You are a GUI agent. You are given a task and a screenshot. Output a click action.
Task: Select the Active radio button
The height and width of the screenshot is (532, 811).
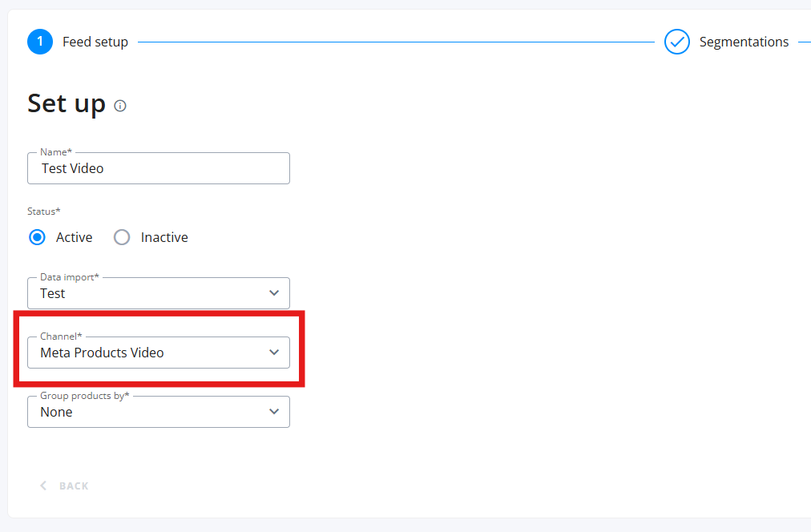37,237
